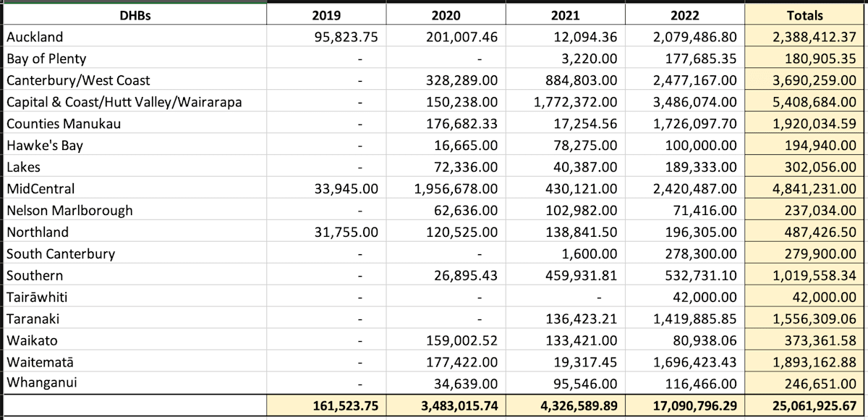Click the Auckland row label
The height and width of the screenshot is (420, 868).
coord(35,37)
